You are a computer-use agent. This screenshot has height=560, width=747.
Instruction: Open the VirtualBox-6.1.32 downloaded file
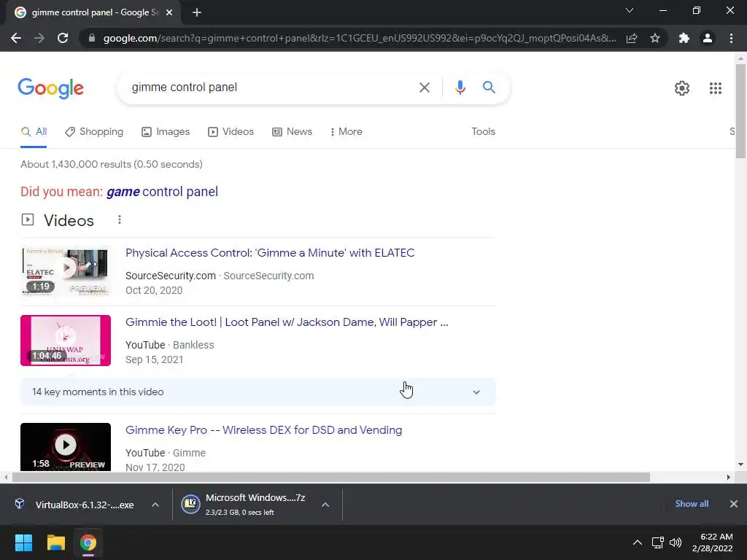[76, 505]
